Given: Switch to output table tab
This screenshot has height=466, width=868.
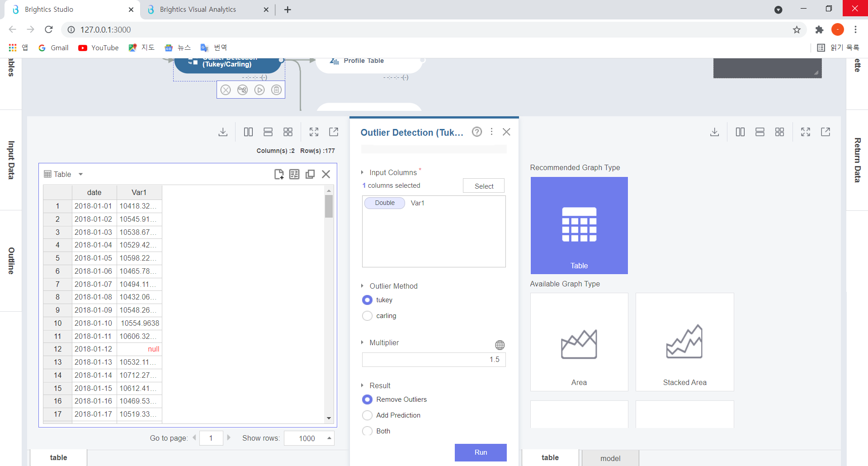Looking at the screenshot, I should click(550, 458).
